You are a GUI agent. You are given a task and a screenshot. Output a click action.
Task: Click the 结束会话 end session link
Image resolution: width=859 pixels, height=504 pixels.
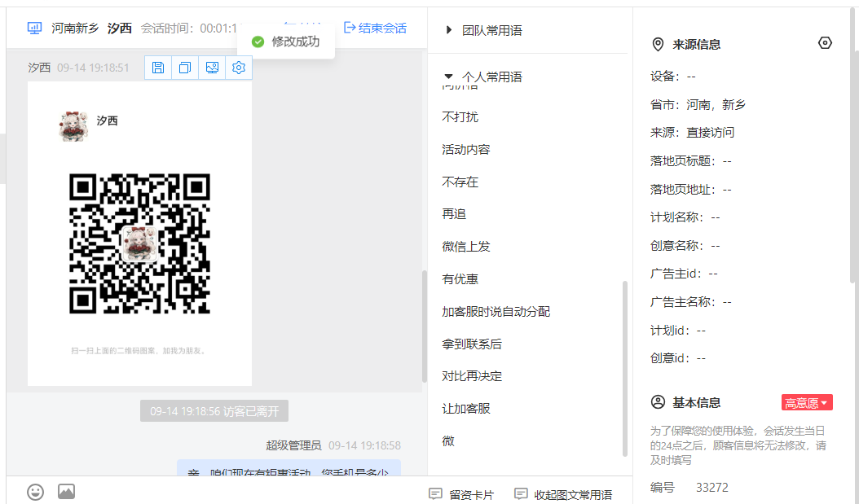tap(375, 28)
